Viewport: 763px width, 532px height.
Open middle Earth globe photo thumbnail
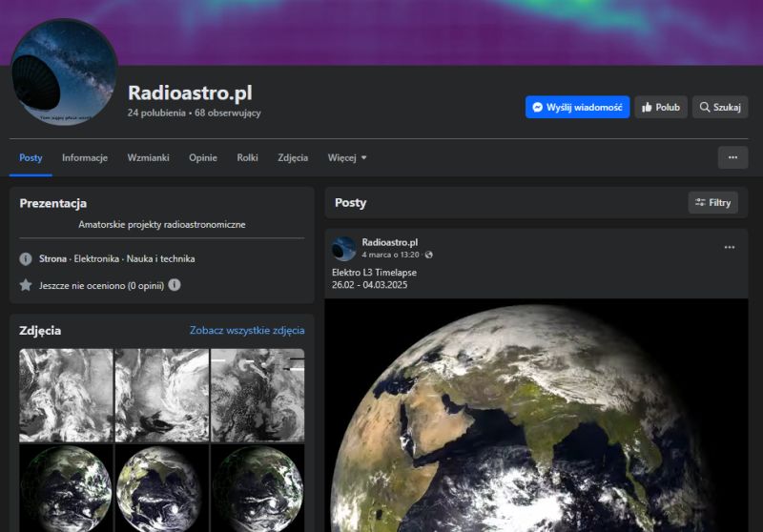pyautogui.click(x=161, y=488)
